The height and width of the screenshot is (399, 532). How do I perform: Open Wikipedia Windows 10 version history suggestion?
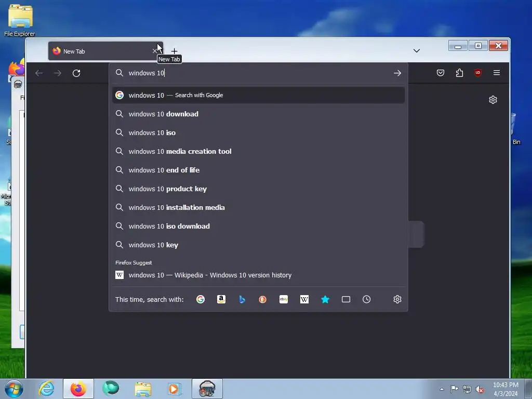258,275
